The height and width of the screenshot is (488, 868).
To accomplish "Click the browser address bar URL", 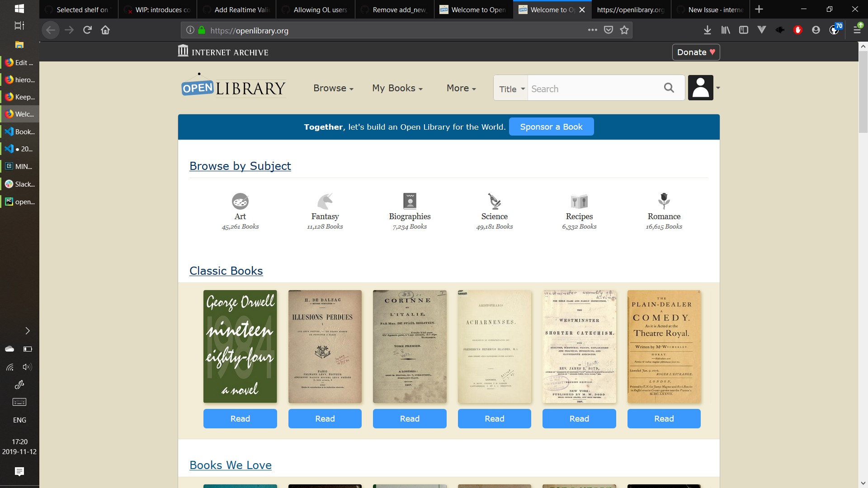I will [249, 31].
